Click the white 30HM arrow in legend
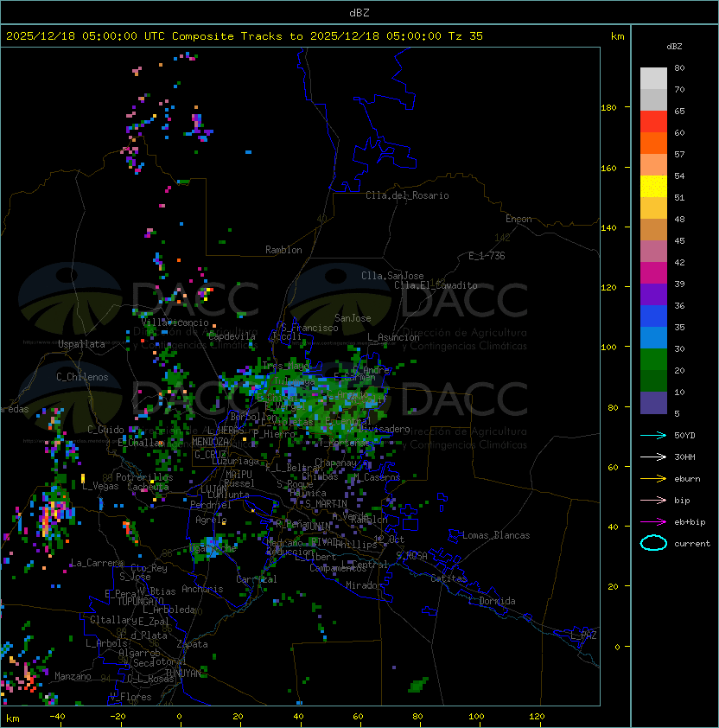 click(653, 457)
